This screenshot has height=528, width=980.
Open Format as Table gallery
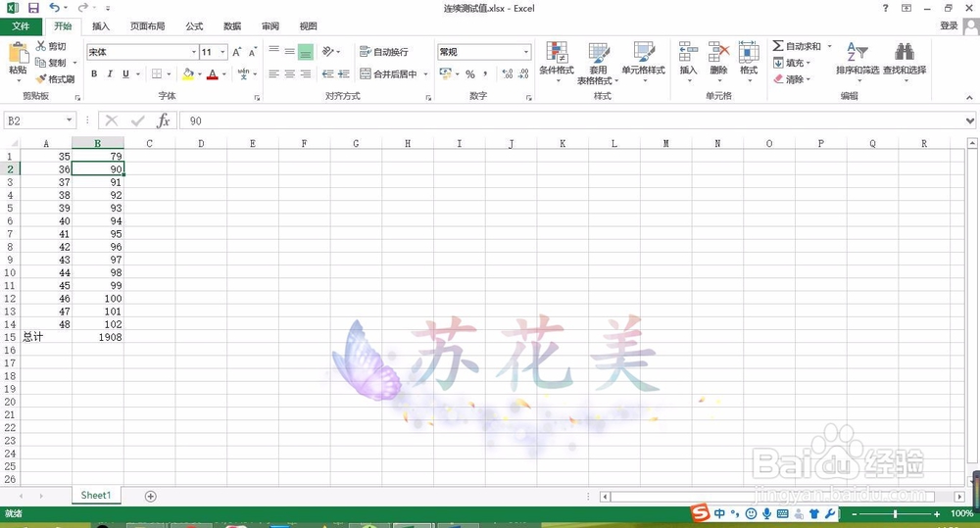coord(598,63)
